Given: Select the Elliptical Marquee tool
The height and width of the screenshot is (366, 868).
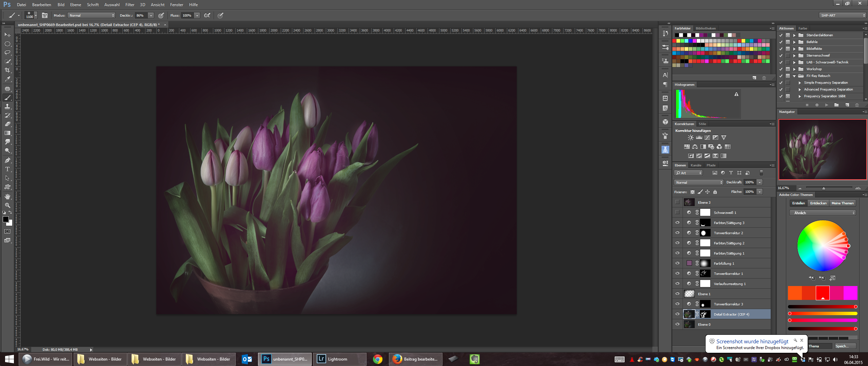Looking at the screenshot, I should click(7, 44).
